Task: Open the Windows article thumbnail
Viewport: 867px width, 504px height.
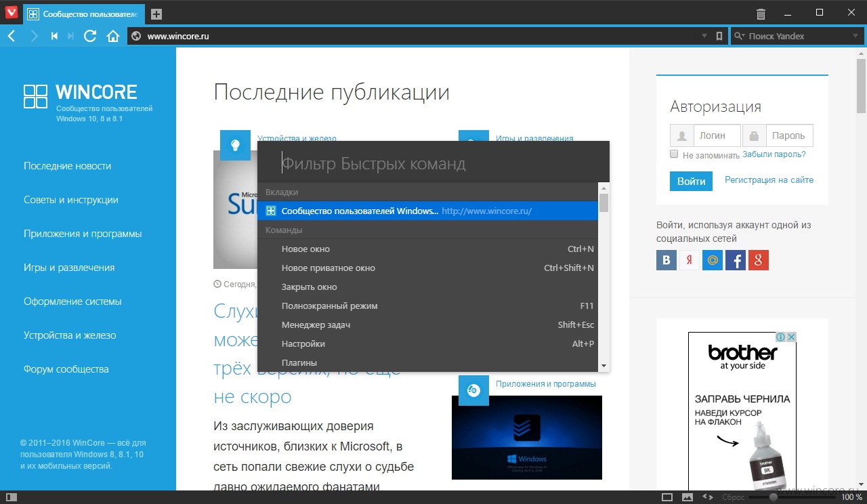Action: click(527, 438)
